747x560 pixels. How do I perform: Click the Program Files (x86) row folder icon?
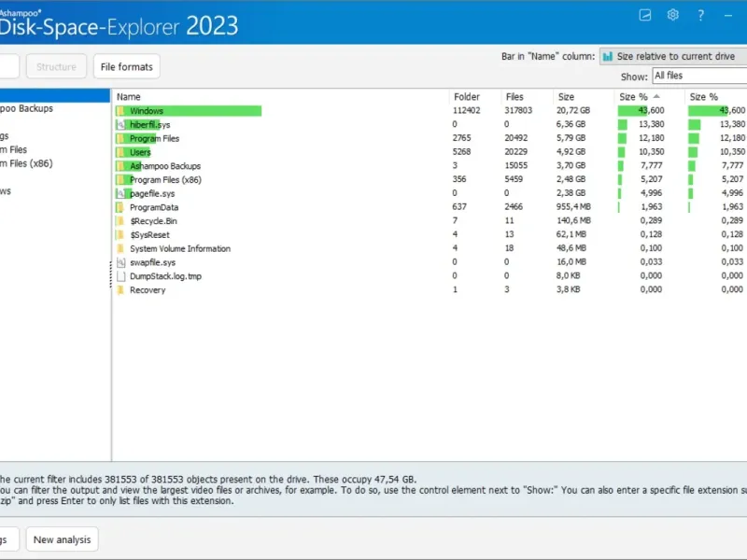coord(120,180)
